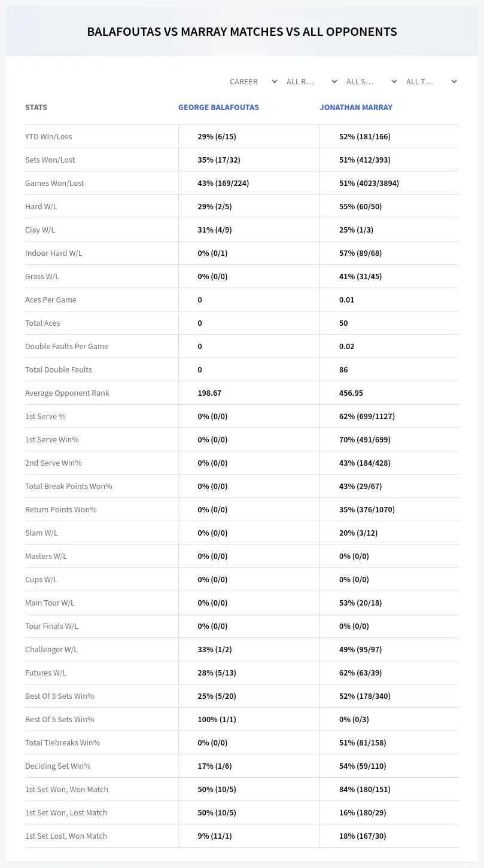This screenshot has width=484, height=868.
Task: Click Balafoutas's Clay W/L value 31% (4/9)
Action: pyautogui.click(x=217, y=230)
